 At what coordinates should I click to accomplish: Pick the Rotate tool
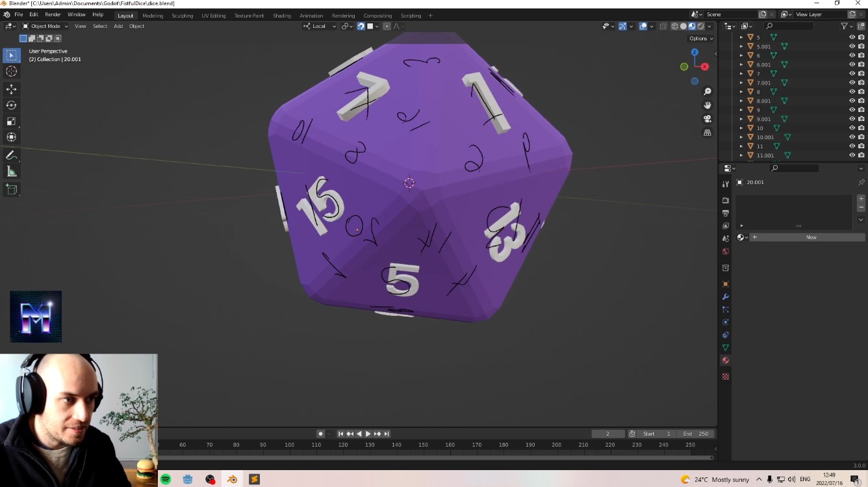(x=12, y=105)
